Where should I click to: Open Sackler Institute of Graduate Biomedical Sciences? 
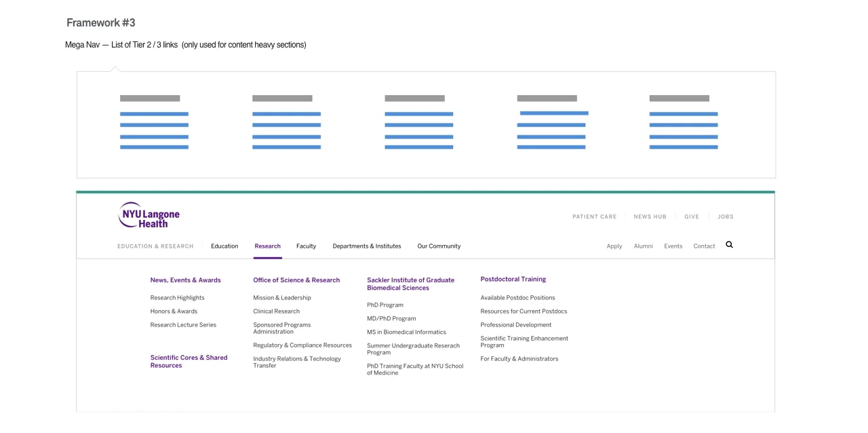(411, 284)
